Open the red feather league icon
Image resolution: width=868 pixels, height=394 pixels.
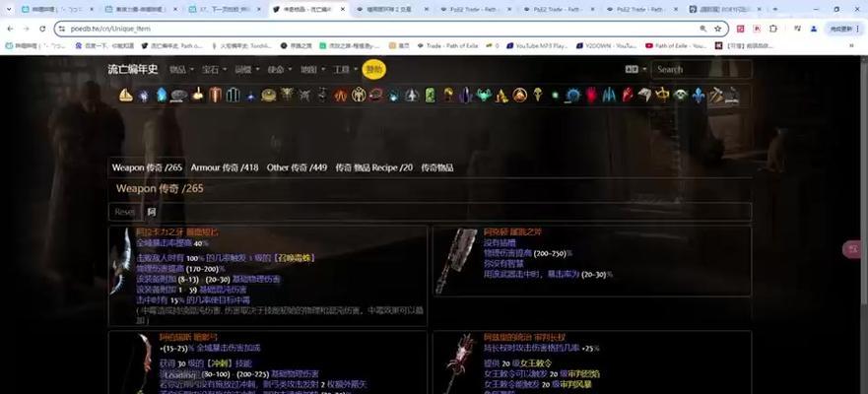(628, 96)
